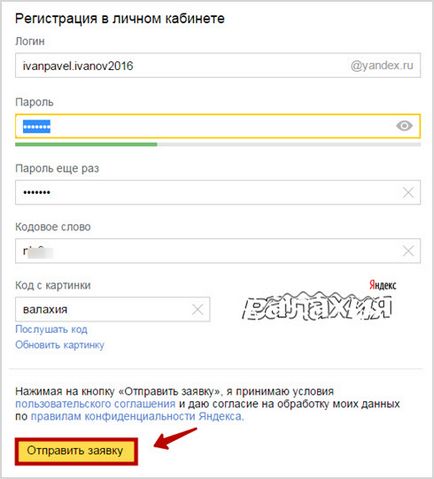Screen dimensions: 434x479
Task: Click the Регистрация в личном кабинете heading
Action: [x=120, y=18]
